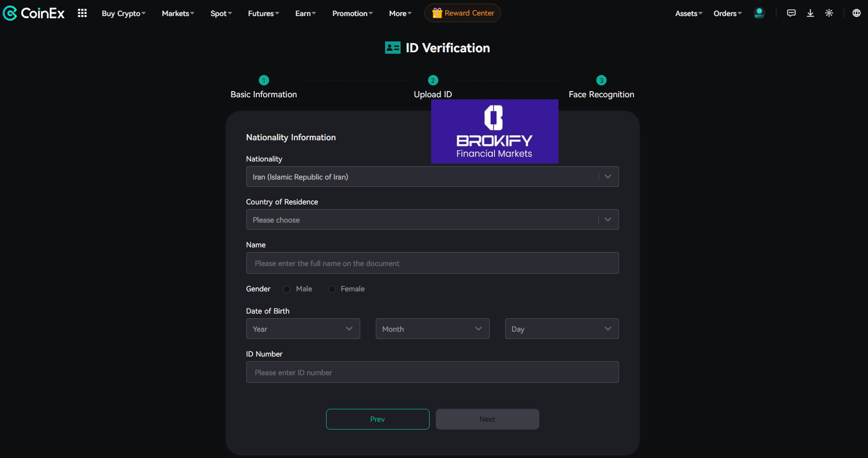Click the download app icon
The height and width of the screenshot is (458, 868).
click(810, 13)
